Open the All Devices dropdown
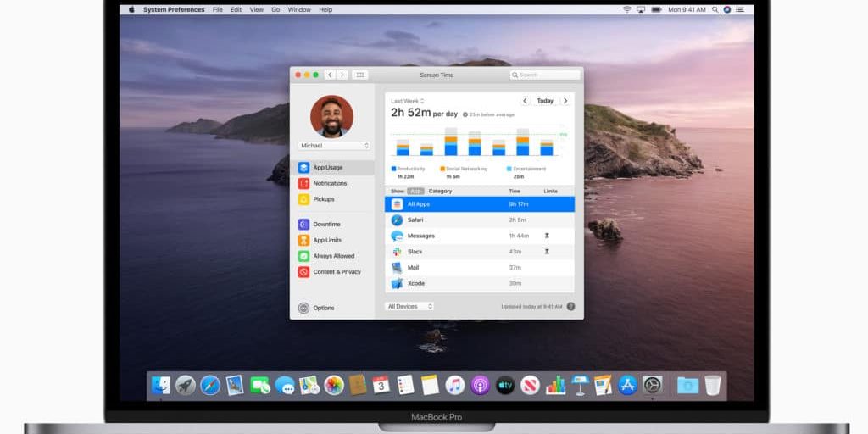The width and height of the screenshot is (868, 434). click(409, 306)
